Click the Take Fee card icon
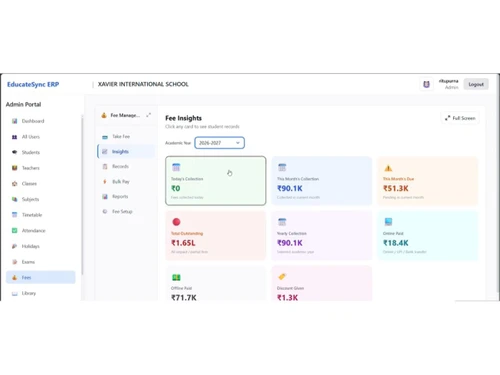This screenshot has height=375, width=500. (x=105, y=137)
